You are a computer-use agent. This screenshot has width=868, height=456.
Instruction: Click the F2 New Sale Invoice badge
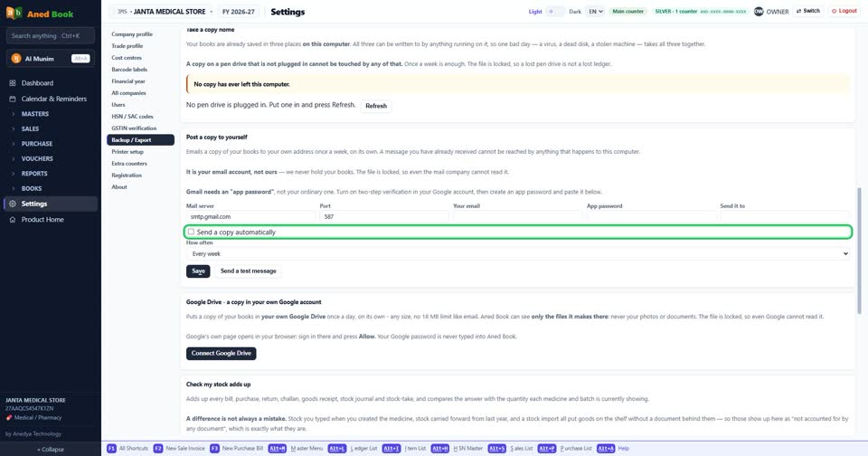157,448
